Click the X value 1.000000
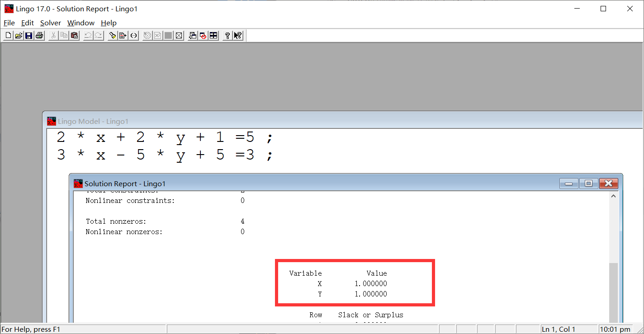This screenshot has height=334, width=644. [x=371, y=284]
